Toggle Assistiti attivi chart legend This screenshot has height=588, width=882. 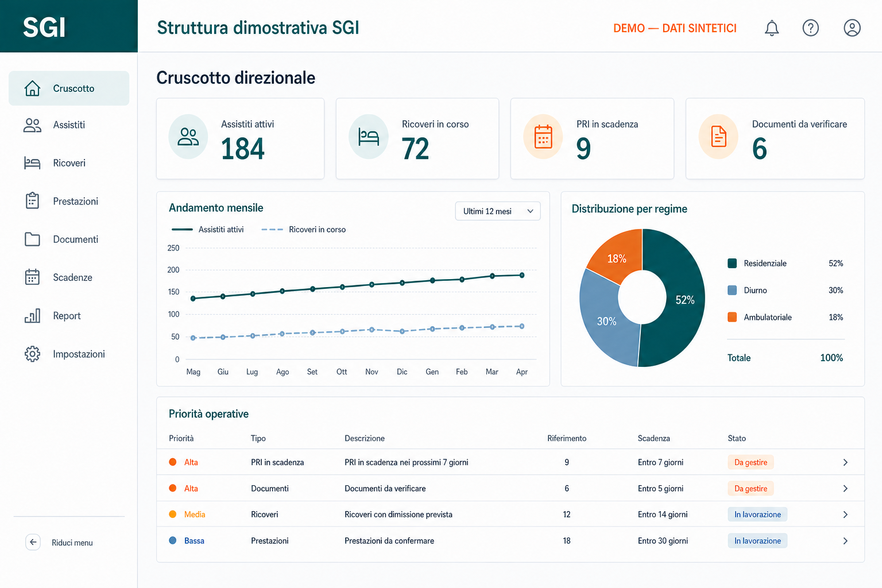(x=208, y=230)
